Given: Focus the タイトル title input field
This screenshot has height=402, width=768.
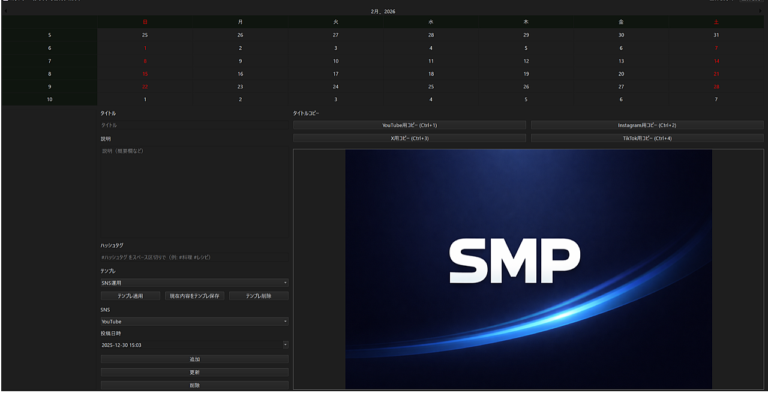Looking at the screenshot, I should coord(194,125).
